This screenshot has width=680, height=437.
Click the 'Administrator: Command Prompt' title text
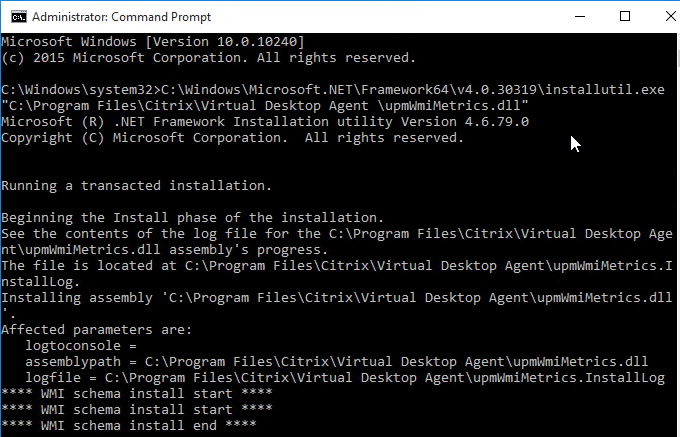(x=121, y=17)
